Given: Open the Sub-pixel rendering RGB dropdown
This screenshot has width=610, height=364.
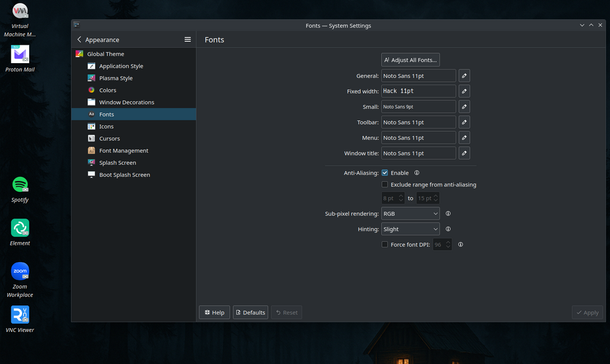Looking at the screenshot, I should [410, 213].
